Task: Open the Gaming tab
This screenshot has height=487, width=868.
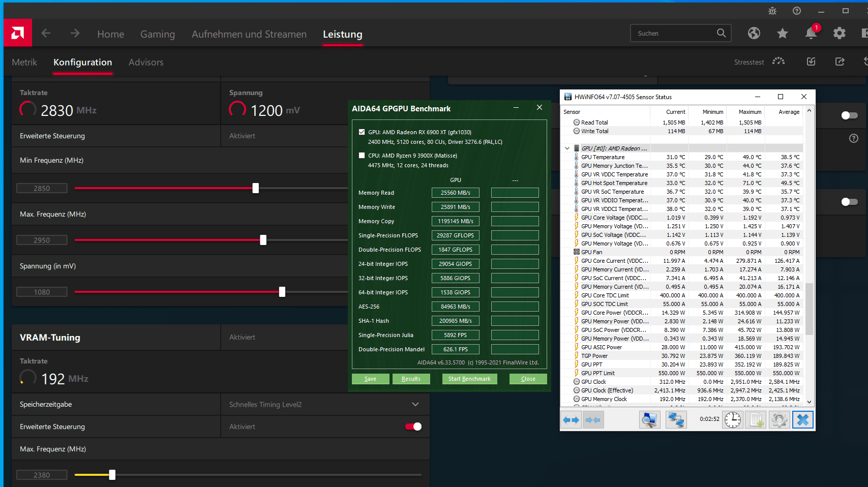Action: [158, 34]
